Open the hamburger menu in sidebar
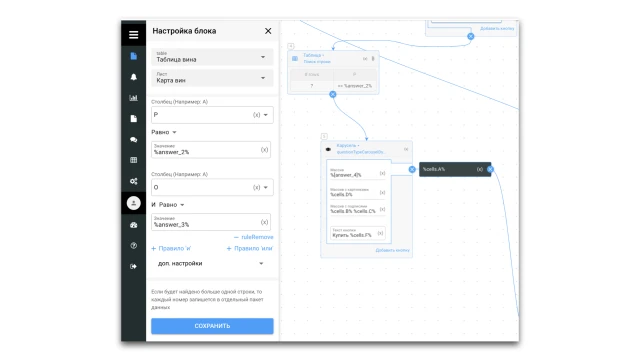The height and width of the screenshot is (360, 640). pos(133,35)
